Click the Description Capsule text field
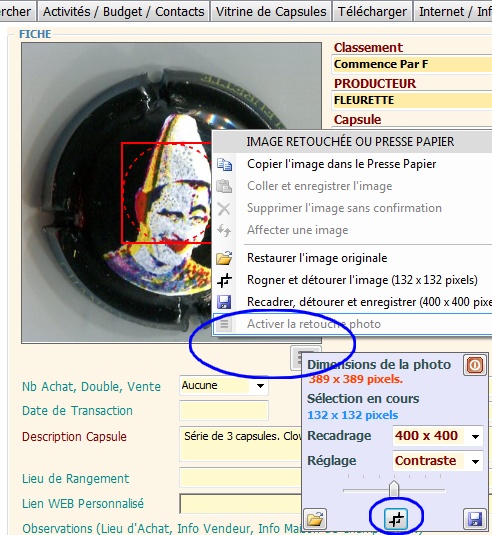 click(241, 443)
